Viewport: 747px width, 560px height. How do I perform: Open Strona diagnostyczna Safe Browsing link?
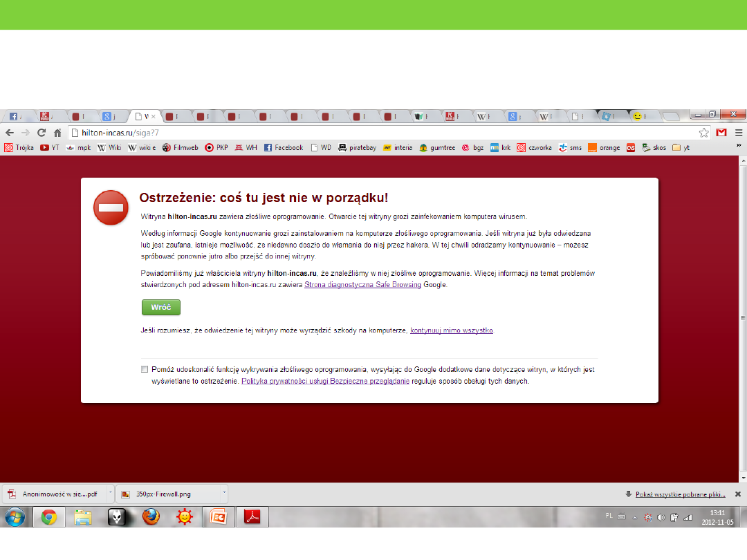(x=362, y=284)
